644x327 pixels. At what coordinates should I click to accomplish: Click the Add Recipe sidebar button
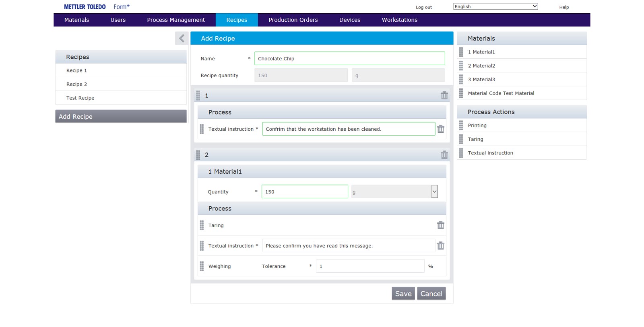[x=121, y=116]
